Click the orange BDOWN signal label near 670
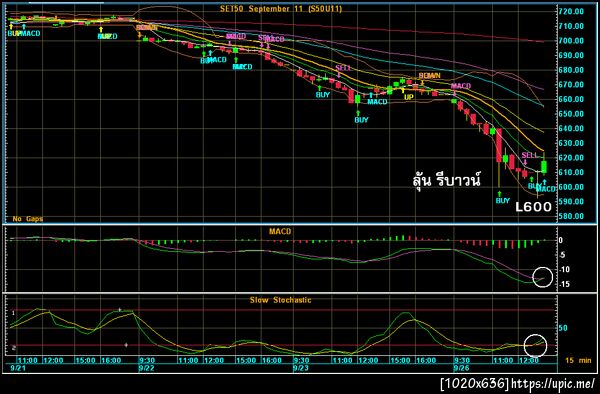 [x=429, y=76]
